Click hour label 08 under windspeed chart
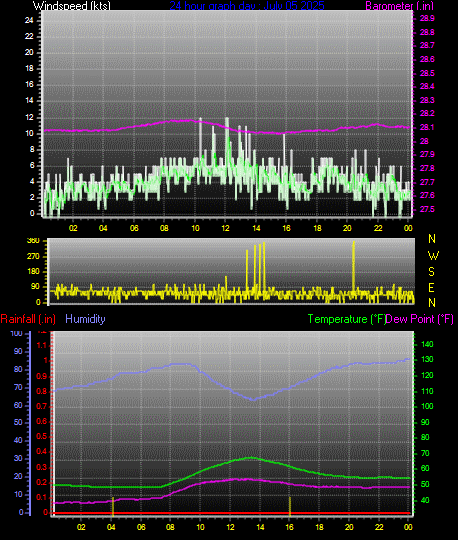Image resolution: width=458 pixels, height=540 pixels. 164,228
